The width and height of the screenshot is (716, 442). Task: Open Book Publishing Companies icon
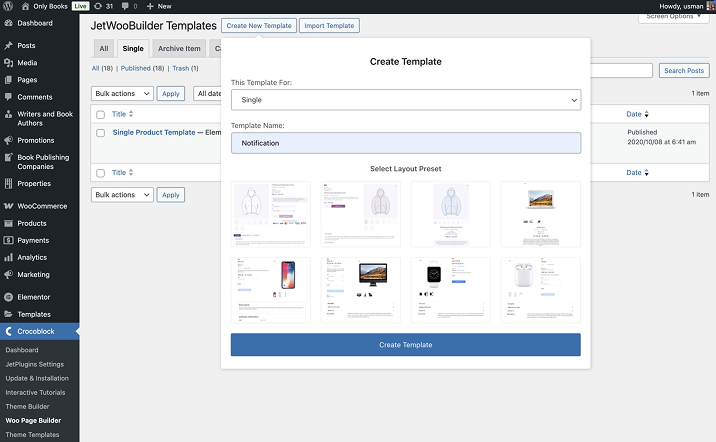pyautogui.click(x=8, y=158)
